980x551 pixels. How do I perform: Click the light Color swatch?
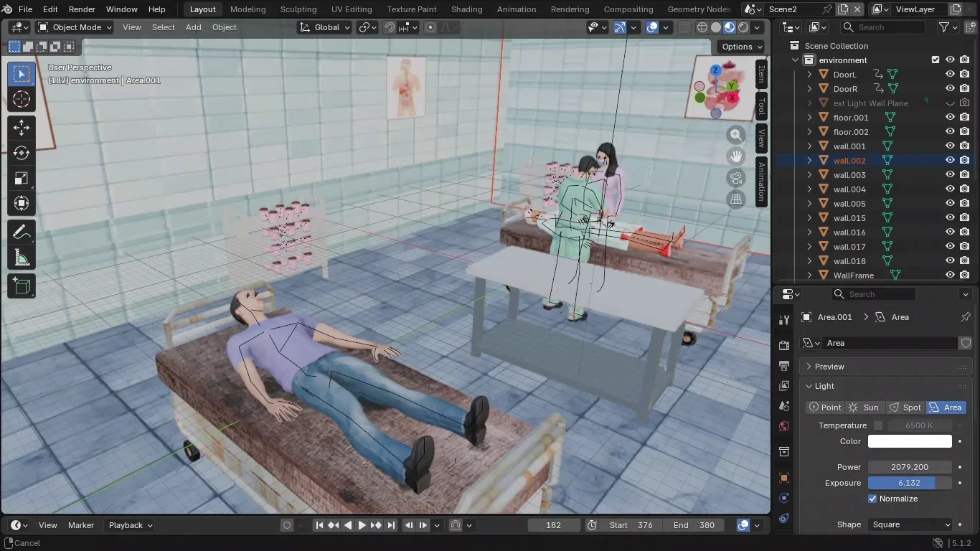click(x=910, y=441)
